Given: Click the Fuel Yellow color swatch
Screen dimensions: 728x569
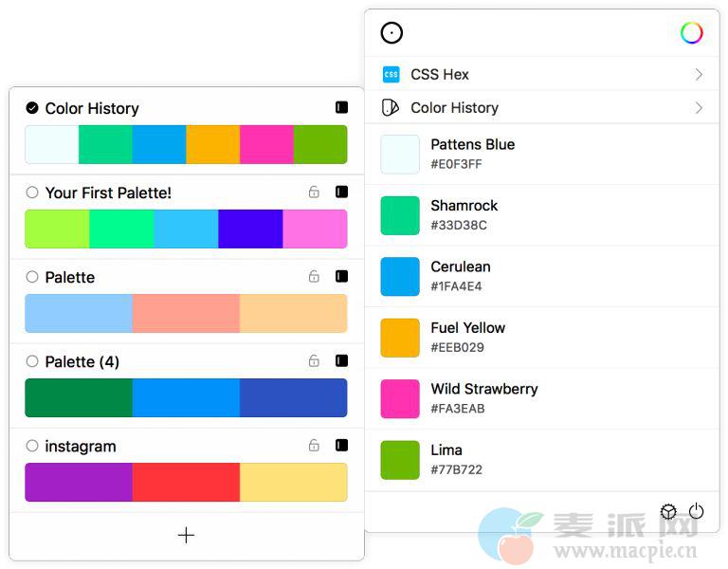Looking at the screenshot, I should click(x=400, y=338).
